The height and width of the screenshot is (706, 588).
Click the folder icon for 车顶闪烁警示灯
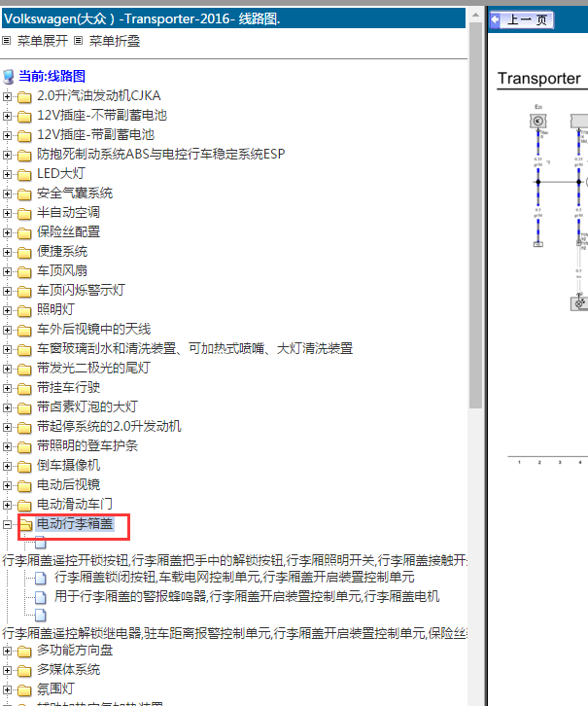pos(24,291)
